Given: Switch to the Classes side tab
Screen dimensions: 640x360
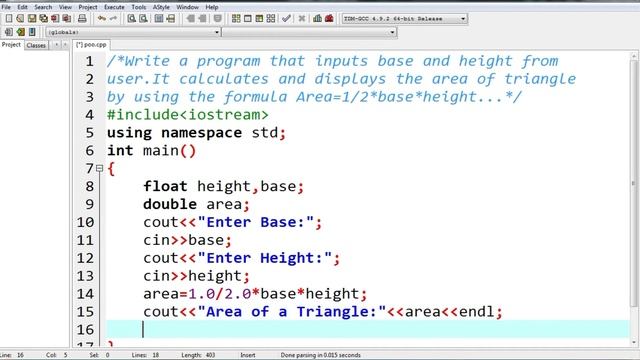Looking at the screenshot, I should tap(36, 45).
